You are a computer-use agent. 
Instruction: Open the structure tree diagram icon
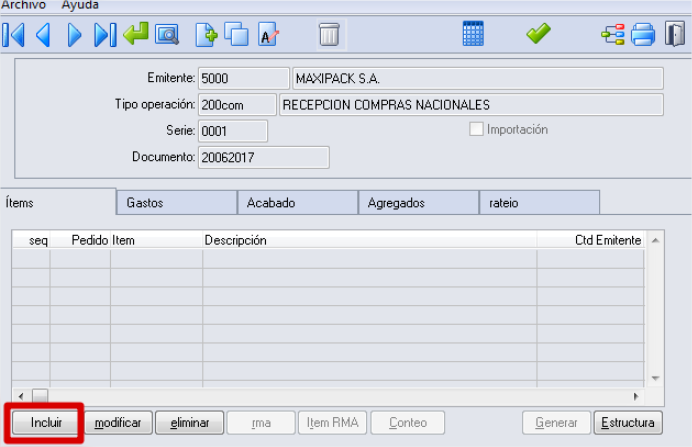613,34
